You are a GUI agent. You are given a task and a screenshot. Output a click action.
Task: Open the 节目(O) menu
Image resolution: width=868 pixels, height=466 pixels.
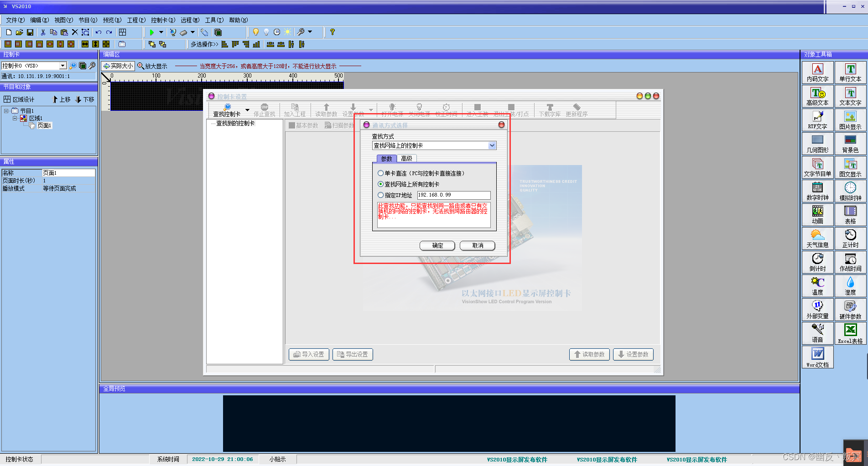88,20
